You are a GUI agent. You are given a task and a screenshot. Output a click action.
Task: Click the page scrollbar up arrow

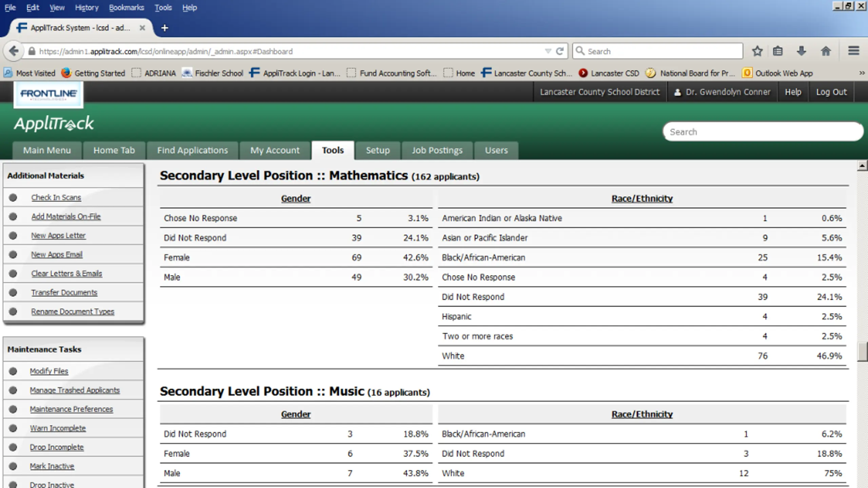[x=862, y=166]
